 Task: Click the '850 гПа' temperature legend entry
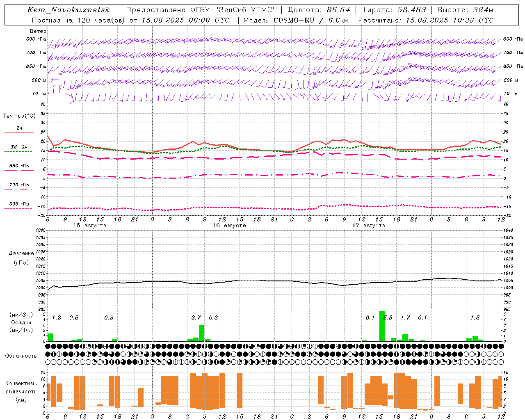click(19, 166)
